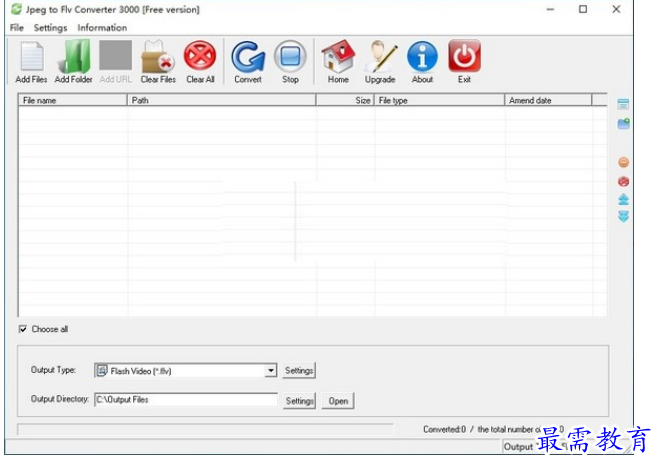The image size is (659, 471).
Task: Open the Information menu
Action: click(x=102, y=28)
